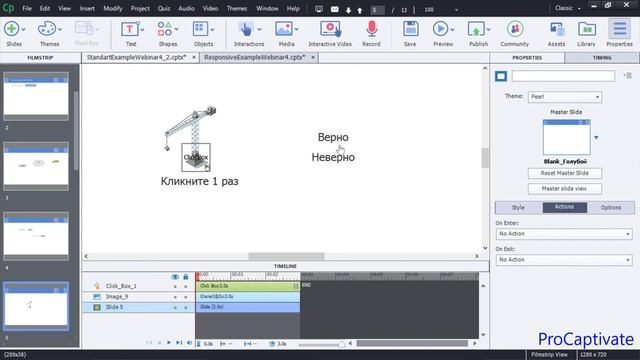Open the Interactions hand icon
640x360 pixels.
tap(246, 29)
